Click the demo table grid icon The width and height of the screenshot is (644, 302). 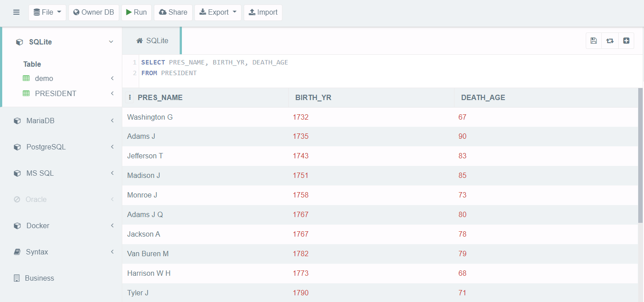26,78
